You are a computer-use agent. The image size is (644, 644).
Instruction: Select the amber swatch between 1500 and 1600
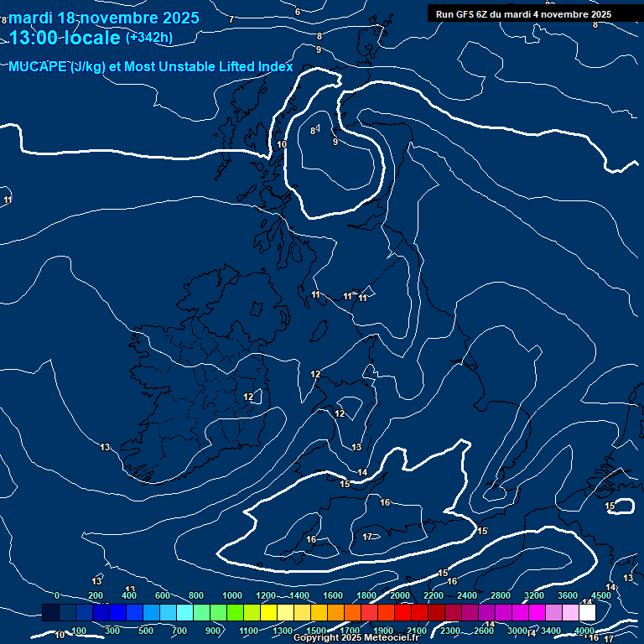pos(319,612)
